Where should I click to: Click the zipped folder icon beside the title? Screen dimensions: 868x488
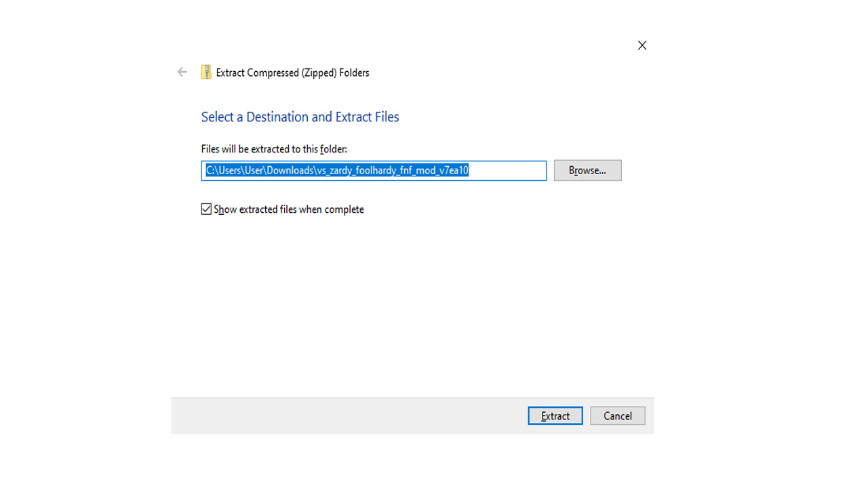pyautogui.click(x=206, y=72)
